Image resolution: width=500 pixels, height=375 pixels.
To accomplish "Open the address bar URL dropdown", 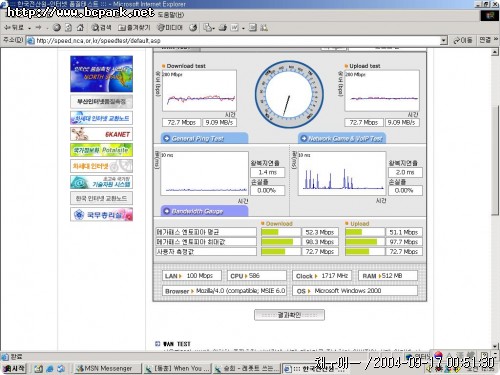I will tap(443, 41).
